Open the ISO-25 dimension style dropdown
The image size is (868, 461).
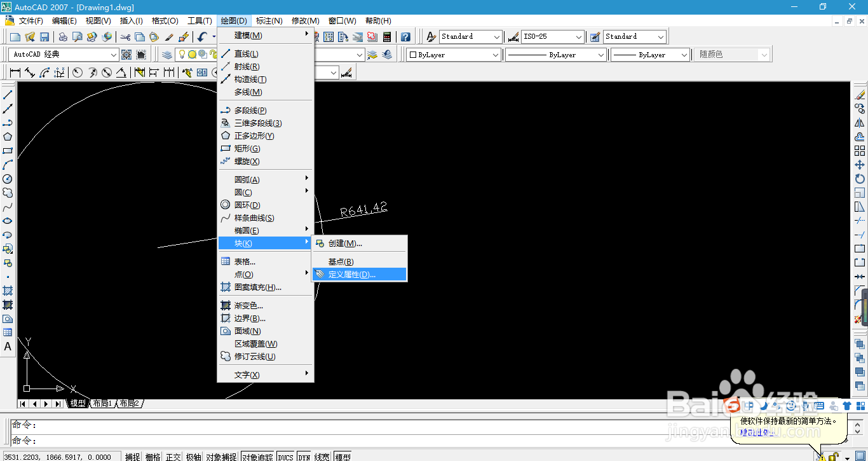coord(552,37)
